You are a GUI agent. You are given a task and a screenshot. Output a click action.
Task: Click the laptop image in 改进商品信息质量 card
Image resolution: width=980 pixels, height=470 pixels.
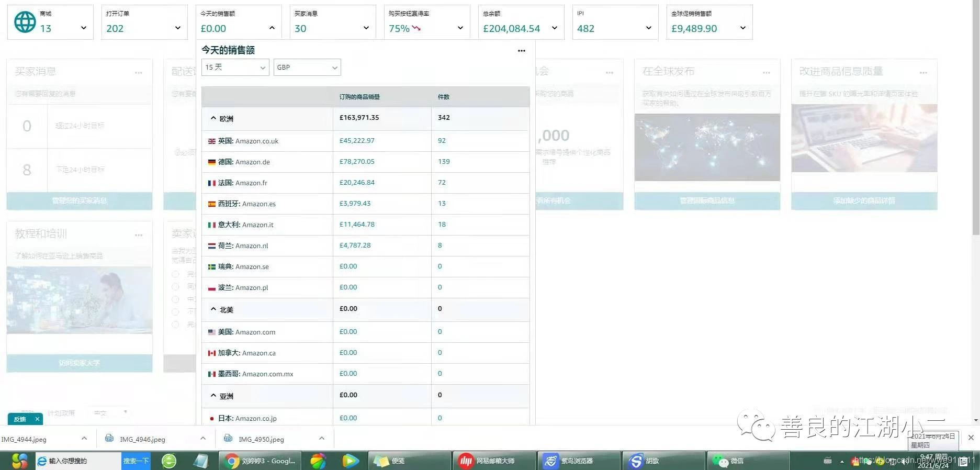864,138
